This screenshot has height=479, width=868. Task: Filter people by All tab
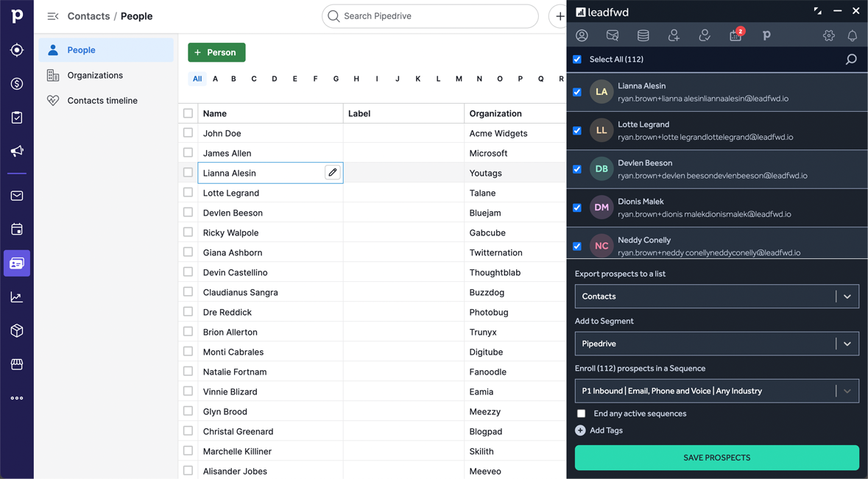click(x=197, y=79)
